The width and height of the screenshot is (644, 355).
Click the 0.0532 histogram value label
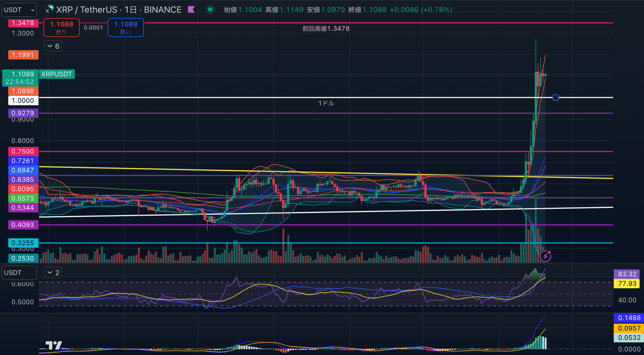tap(629, 337)
